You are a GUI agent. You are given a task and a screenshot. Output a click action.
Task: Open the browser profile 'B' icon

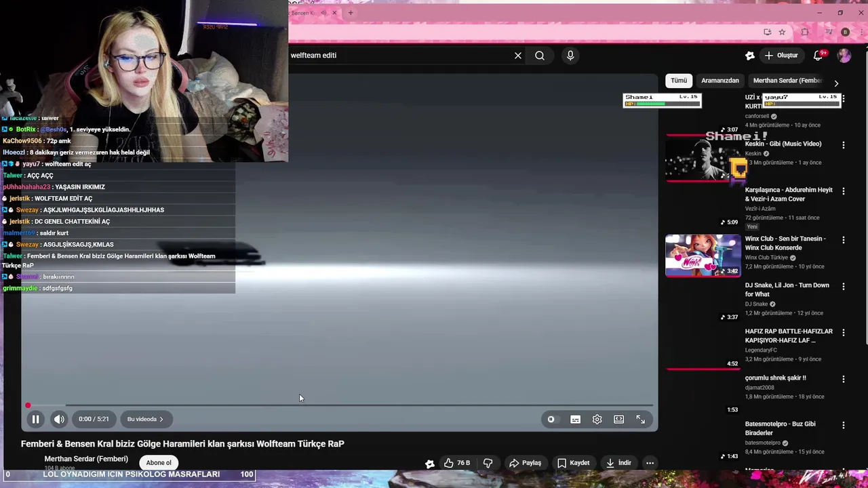(x=845, y=32)
